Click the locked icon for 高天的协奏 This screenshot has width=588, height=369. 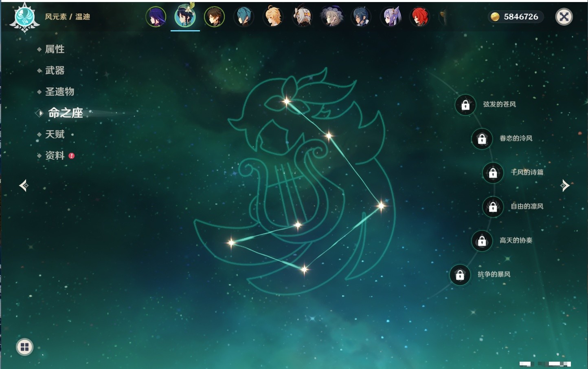coord(482,241)
